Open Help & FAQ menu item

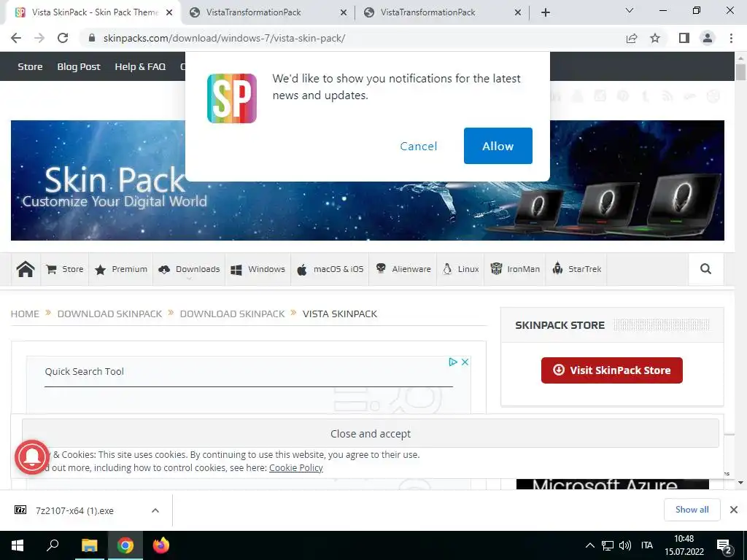pos(140,66)
